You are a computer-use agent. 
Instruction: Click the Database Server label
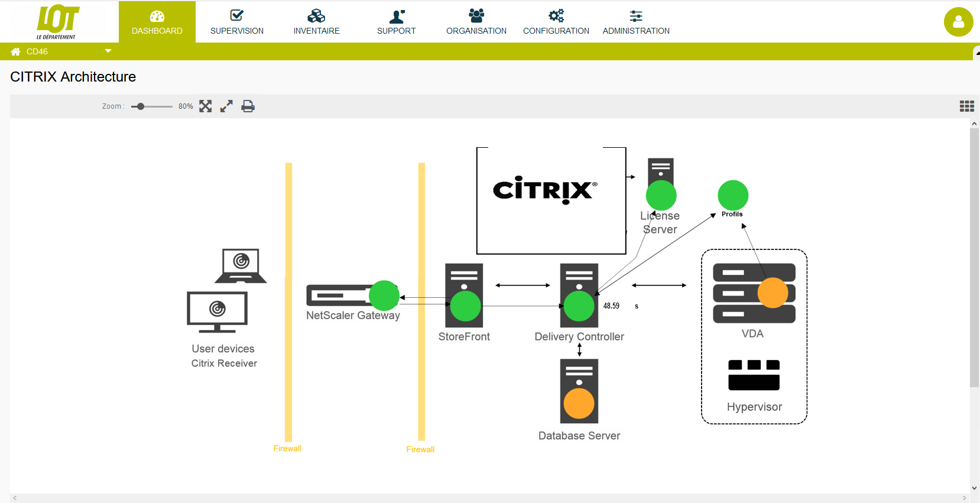579,436
